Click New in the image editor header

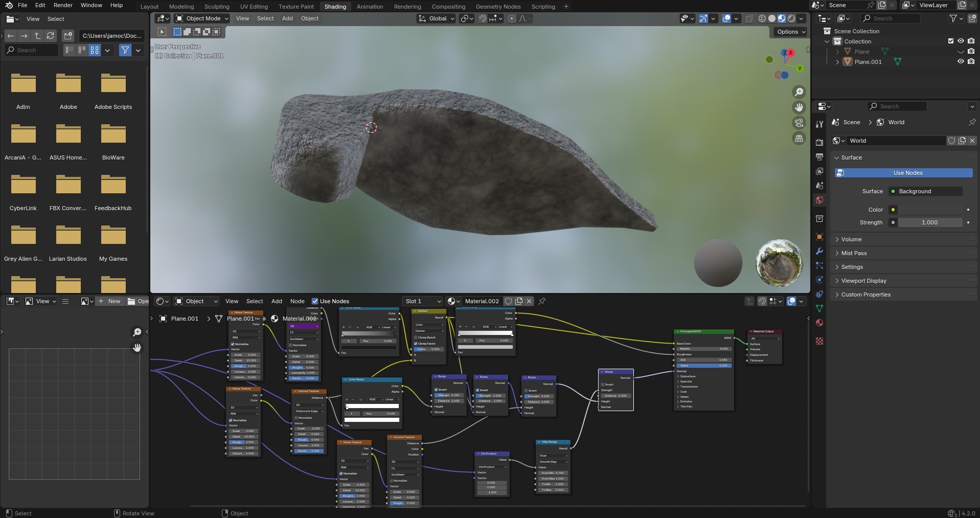(109, 301)
